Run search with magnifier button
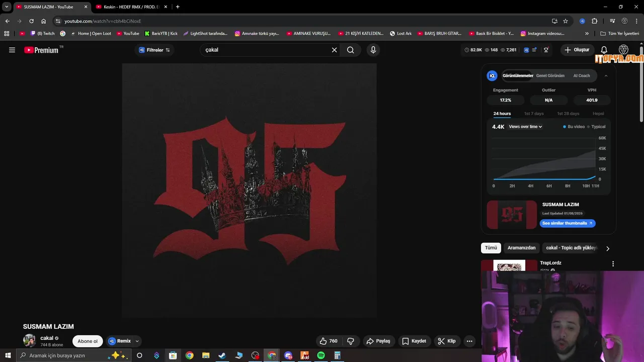Viewport: 644px width, 362px height. point(351,50)
